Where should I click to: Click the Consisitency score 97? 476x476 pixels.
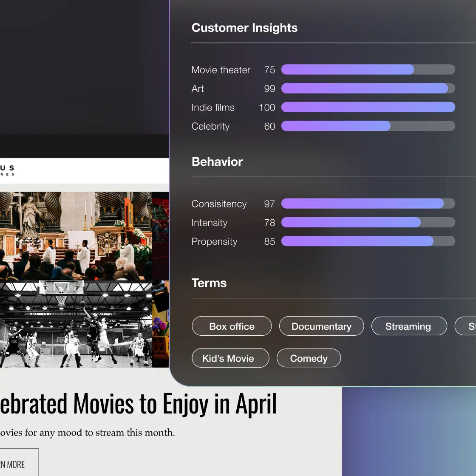coord(269,204)
